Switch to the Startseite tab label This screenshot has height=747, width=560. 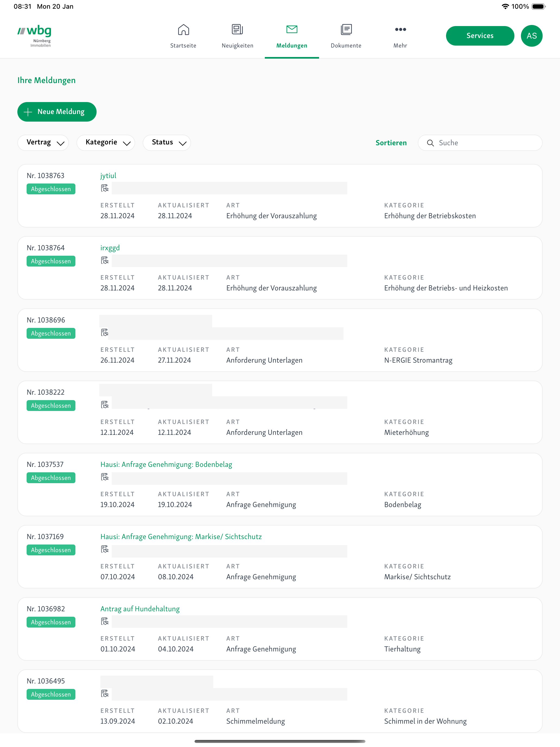point(183,46)
